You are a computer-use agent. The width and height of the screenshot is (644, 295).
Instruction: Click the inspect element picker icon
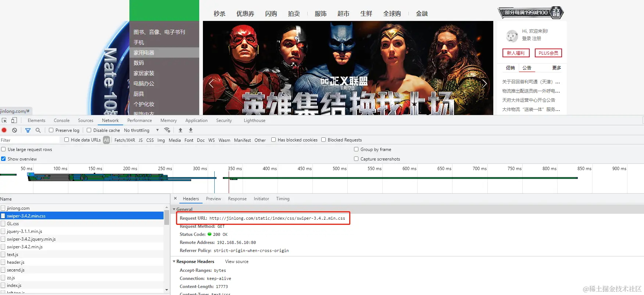point(4,120)
